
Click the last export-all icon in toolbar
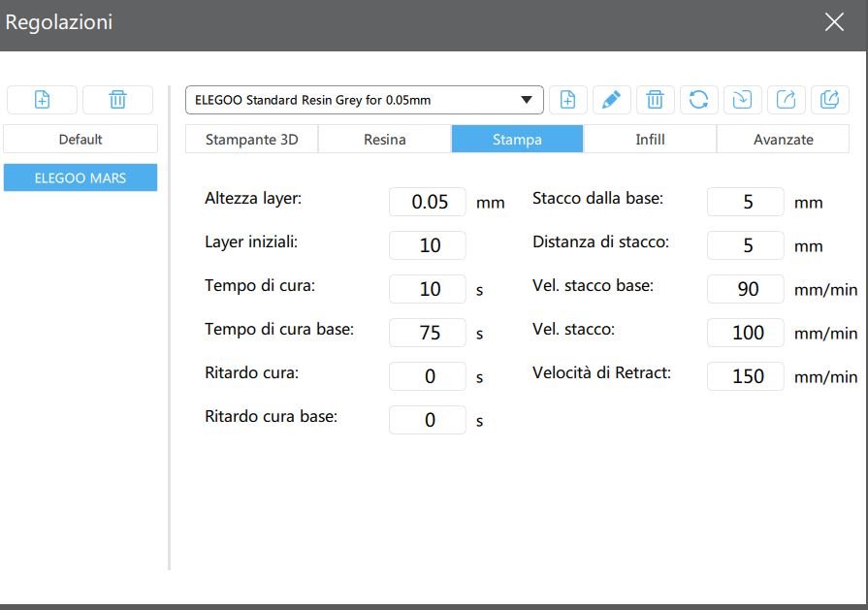click(x=829, y=100)
